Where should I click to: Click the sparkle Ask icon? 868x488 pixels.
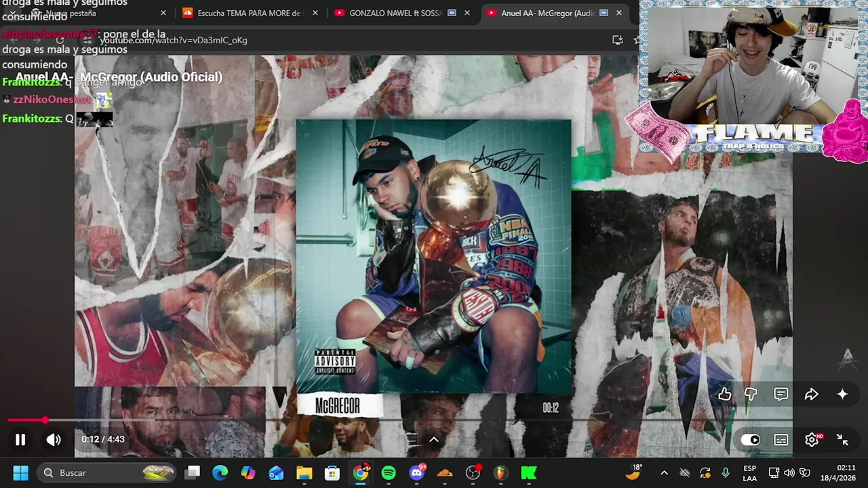coord(842,394)
